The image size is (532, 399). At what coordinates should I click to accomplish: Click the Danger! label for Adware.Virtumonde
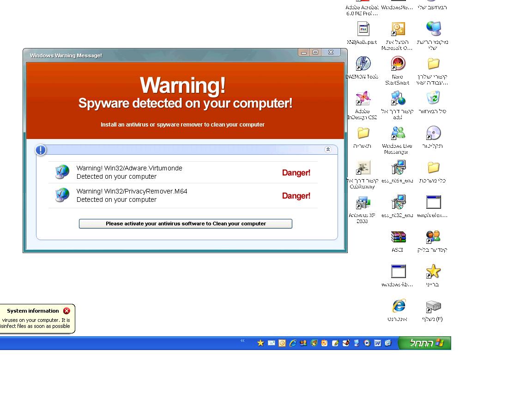296,173
